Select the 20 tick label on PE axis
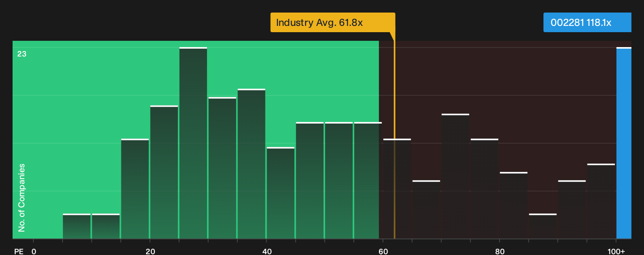Image resolution: width=644 pixels, height=255 pixels. pyautogui.click(x=150, y=251)
